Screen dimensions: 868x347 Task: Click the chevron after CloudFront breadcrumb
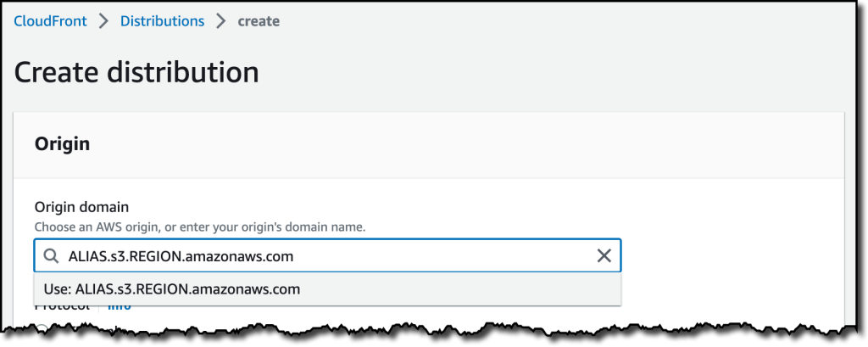coord(103,21)
